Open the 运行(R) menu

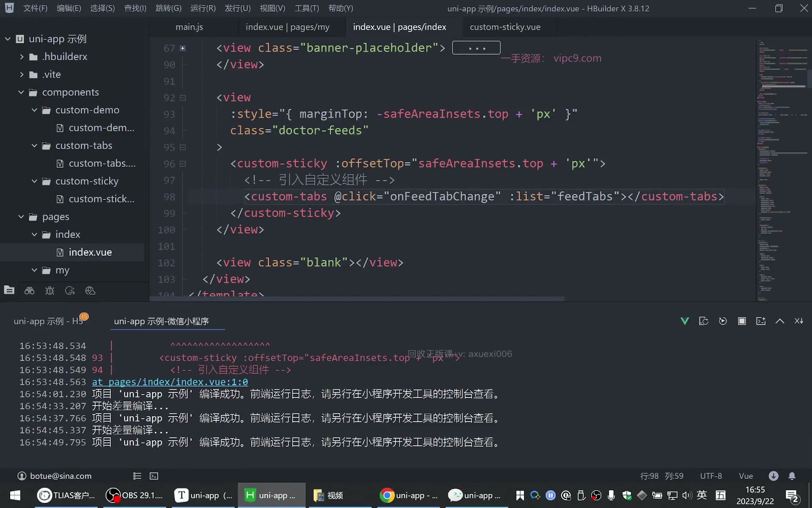click(x=203, y=8)
